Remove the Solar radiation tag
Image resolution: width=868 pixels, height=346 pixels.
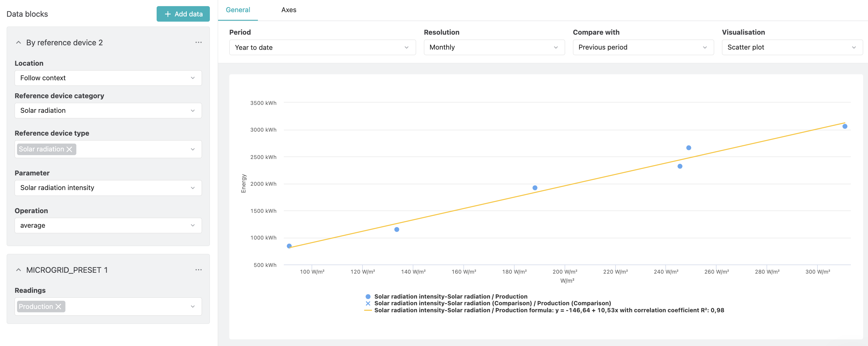(69, 149)
